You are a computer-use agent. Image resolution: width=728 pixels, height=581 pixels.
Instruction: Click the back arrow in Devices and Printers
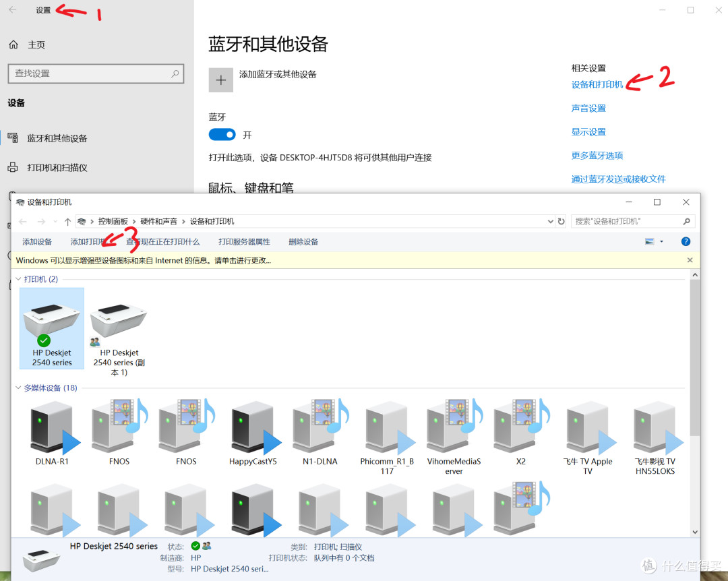pos(23,222)
